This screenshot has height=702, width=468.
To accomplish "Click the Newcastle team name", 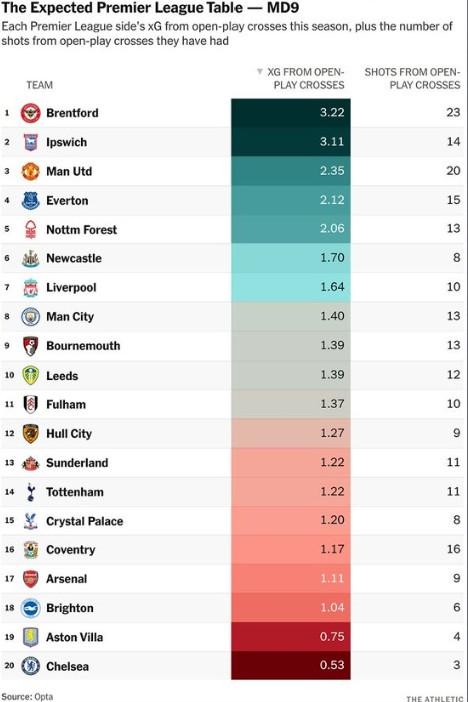I will pyautogui.click(x=74, y=258).
